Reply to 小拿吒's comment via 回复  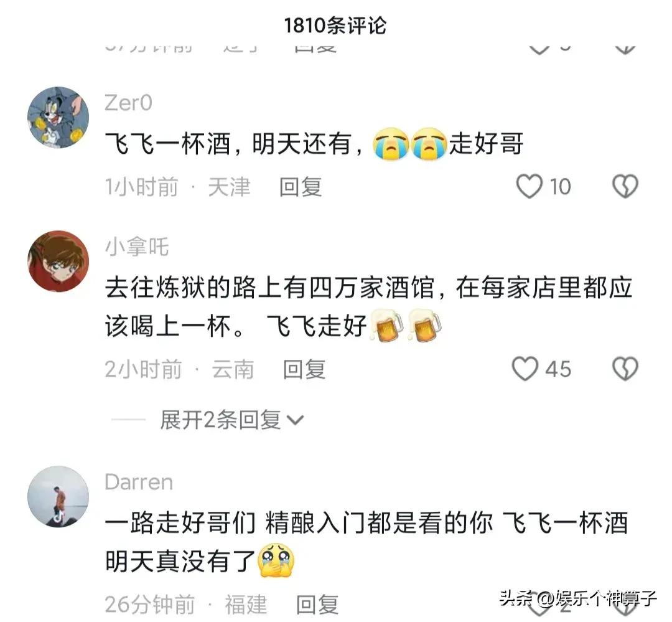point(304,369)
